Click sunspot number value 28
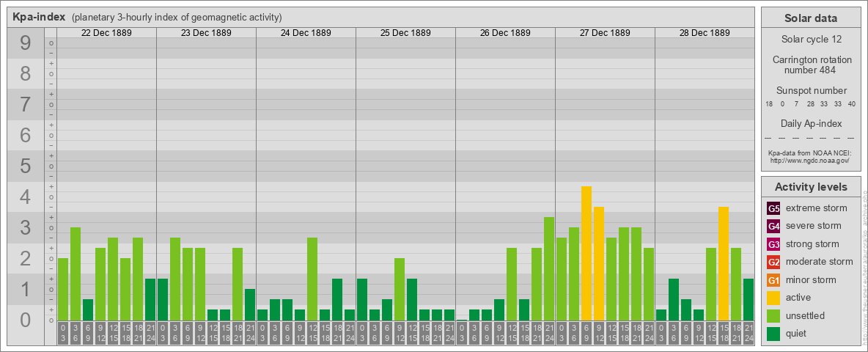Screen dimensions: 868x352 pos(810,104)
